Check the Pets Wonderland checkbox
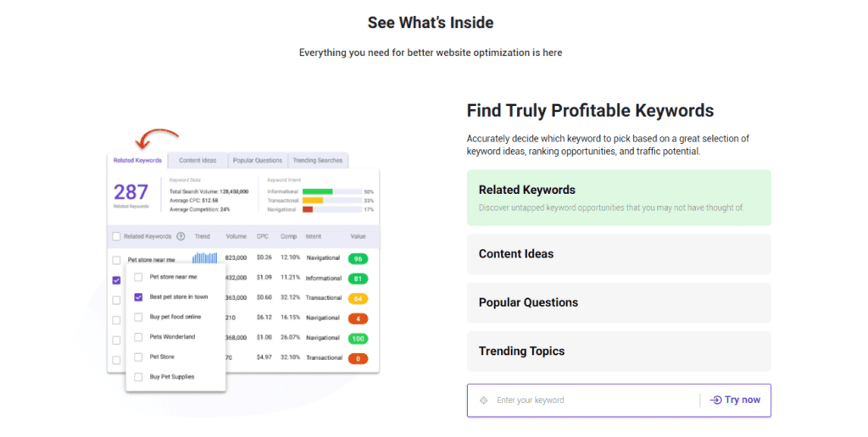Viewport: 868px width, 437px height. point(138,337)
